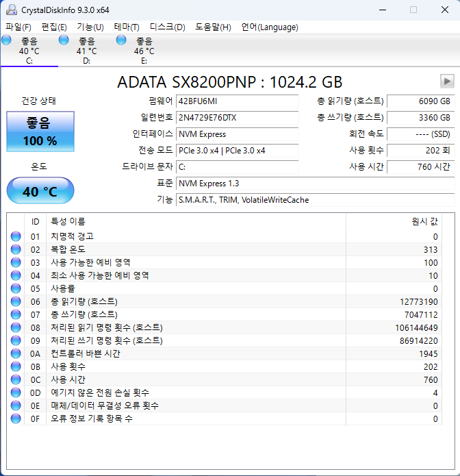Click the status icon for attribute 03
The image size is (460, 476).
(x=16, y=262)
